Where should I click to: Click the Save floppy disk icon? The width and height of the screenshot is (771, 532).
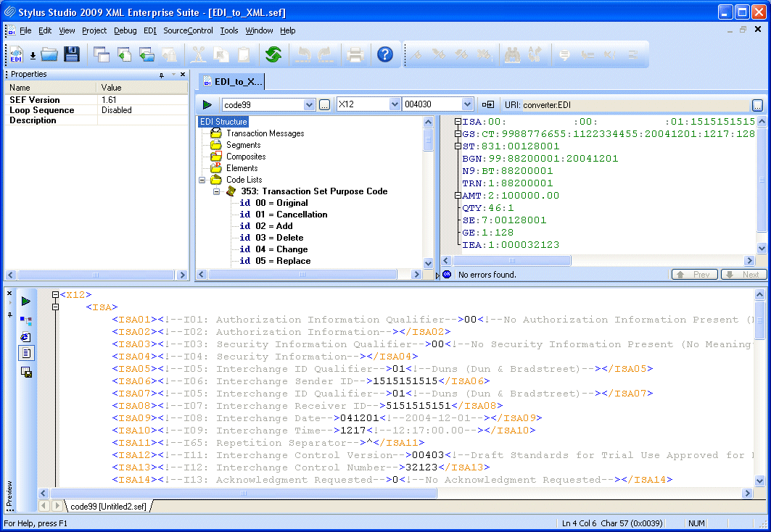72,54
